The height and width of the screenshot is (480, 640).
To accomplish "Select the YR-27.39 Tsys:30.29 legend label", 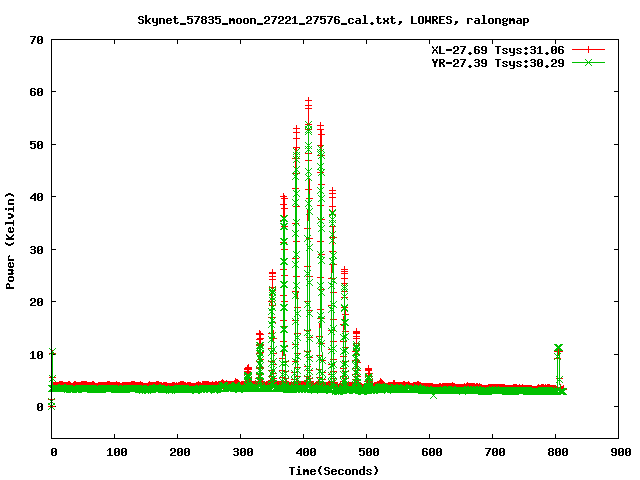I will point(498,63).
